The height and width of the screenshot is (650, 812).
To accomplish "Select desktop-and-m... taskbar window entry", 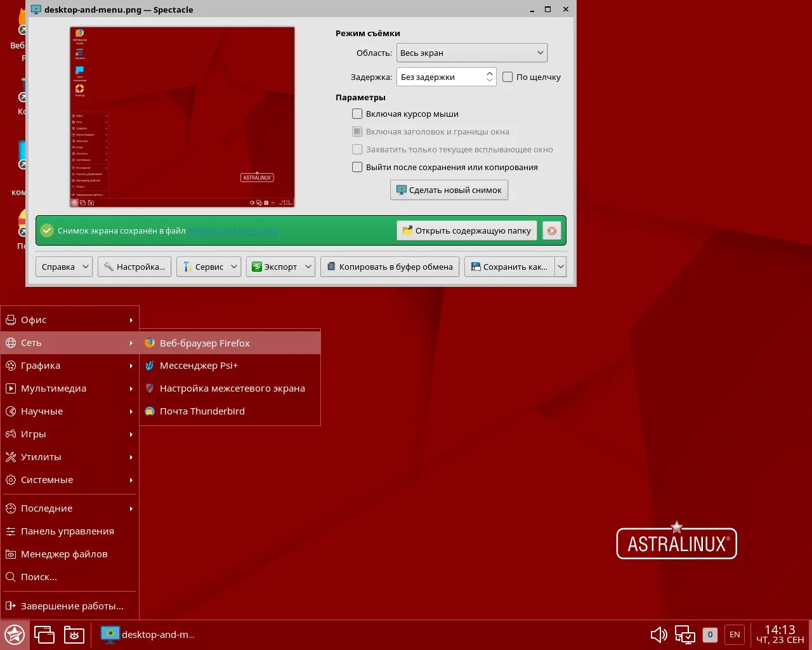I will pos(149,634).
